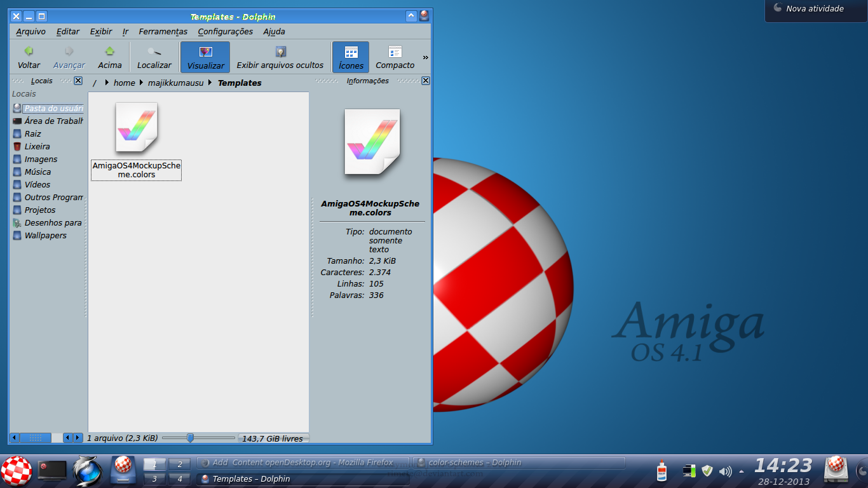Launch the blue globe browser icon
868x488 pixels.
[88, 471]
